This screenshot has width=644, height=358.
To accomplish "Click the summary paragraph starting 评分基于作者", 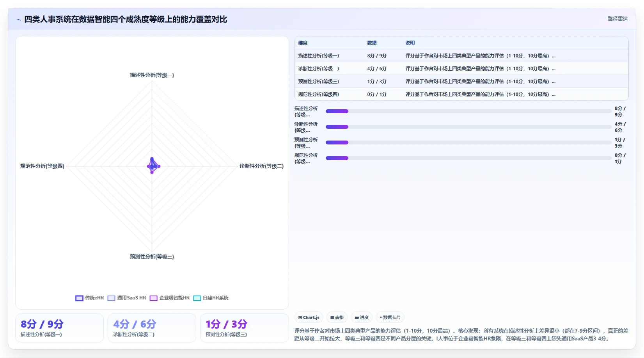I will pyautogui.click(x=461, y=335).
